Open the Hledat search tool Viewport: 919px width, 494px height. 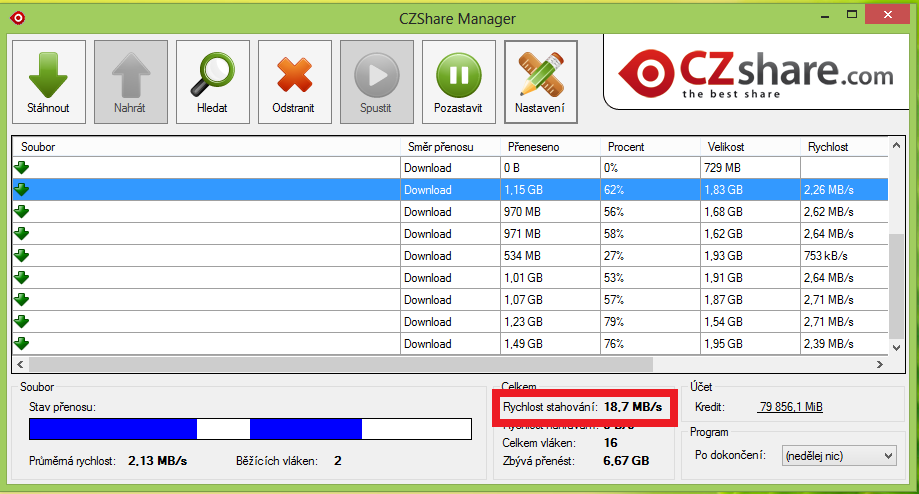tap(212, 82)
